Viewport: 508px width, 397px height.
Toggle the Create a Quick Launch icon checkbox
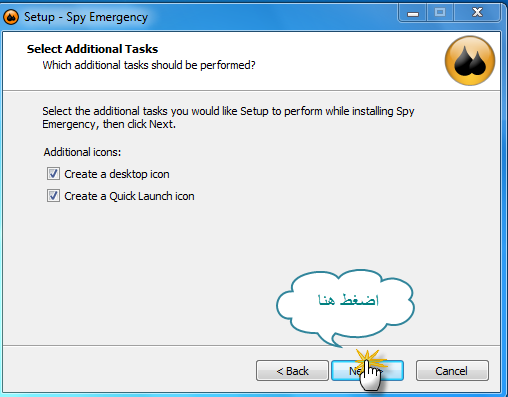(53, 196)
